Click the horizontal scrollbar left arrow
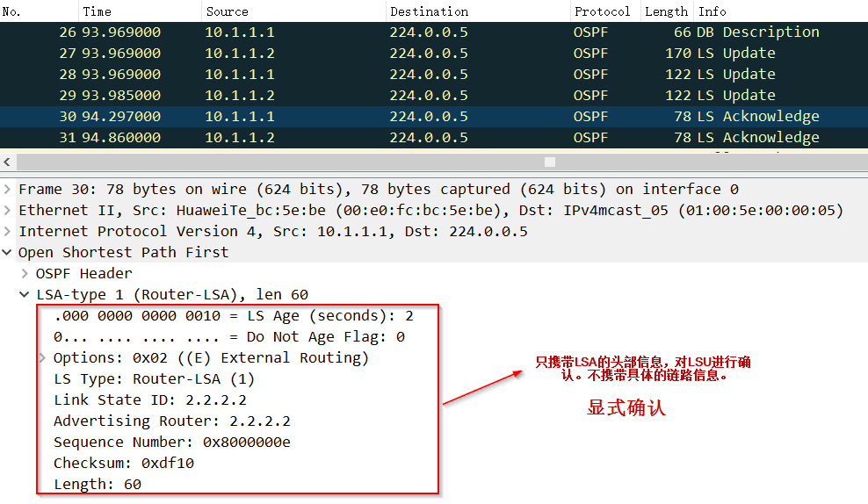The width and height of the screenshot is (868, 504). tap(7, 162)
